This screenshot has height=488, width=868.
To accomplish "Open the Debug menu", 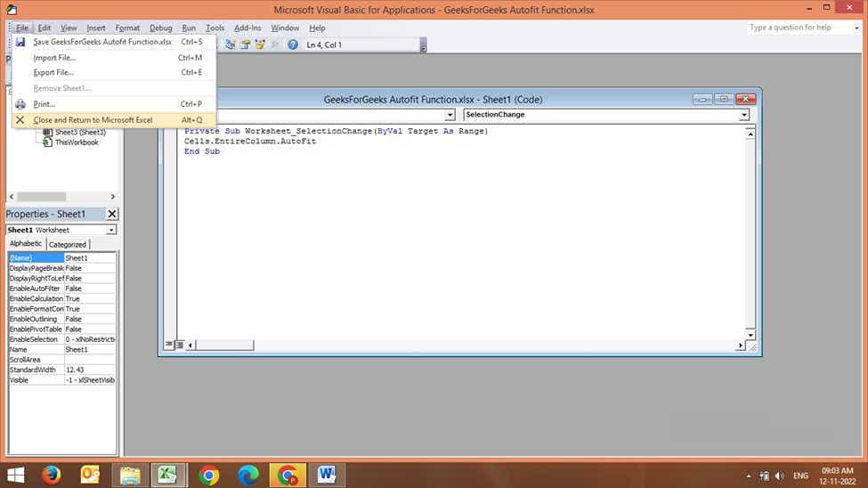I will (160, 28).
